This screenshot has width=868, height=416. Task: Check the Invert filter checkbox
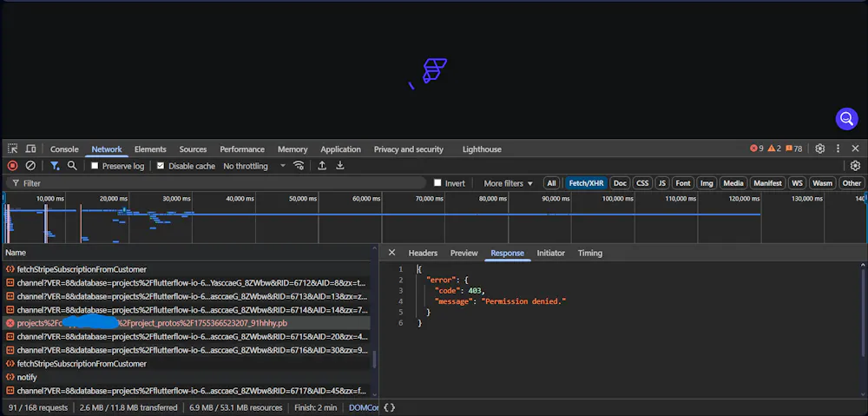tap(437, 183)
